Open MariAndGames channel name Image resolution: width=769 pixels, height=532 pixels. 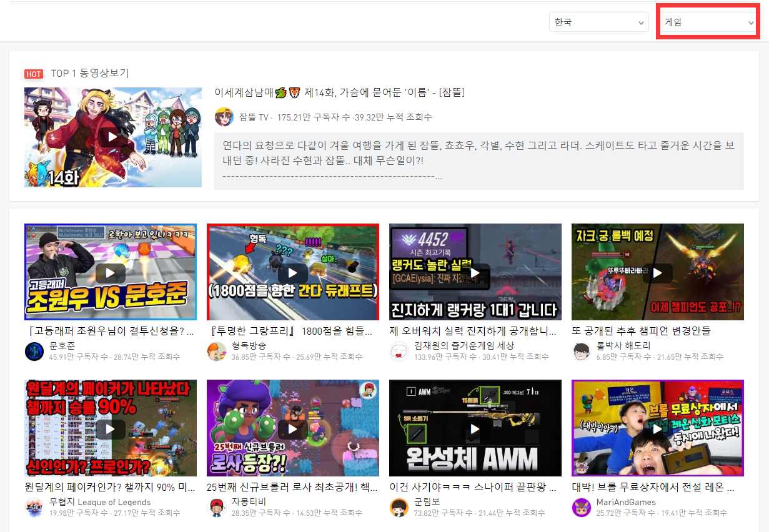tap(626, 502)
